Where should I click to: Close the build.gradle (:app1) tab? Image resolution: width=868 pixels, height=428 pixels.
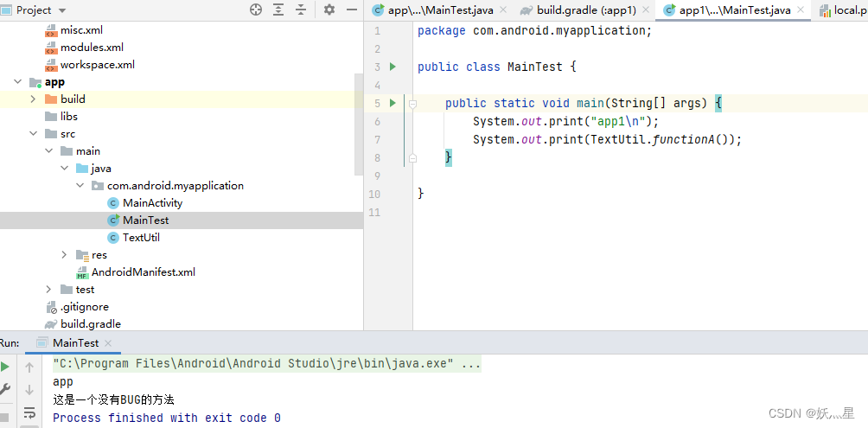645,10
